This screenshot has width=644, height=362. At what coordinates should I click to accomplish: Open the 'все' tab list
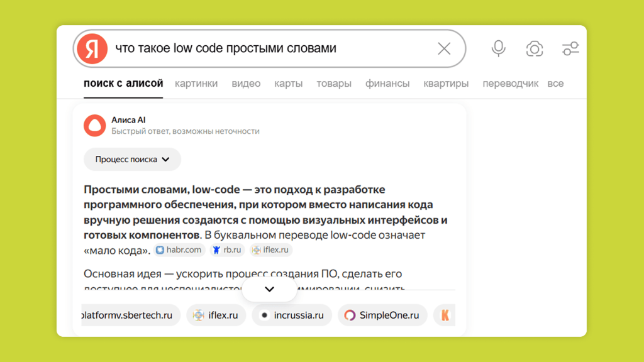pos(555,84)
